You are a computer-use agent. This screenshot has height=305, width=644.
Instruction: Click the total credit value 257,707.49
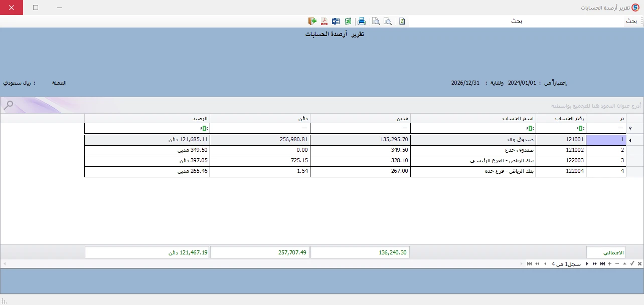(260, 252)
